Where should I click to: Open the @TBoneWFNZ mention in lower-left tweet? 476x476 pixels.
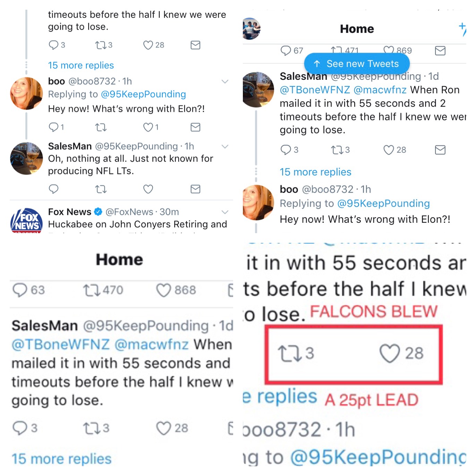click(x=60, y=344)
